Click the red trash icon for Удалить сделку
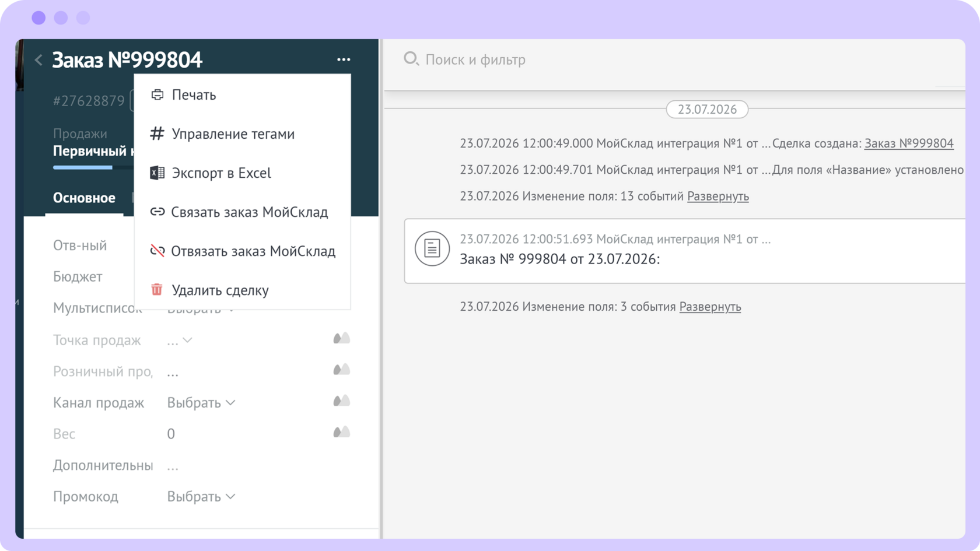Viewport: 980px width, 551px height. (157, 290)
